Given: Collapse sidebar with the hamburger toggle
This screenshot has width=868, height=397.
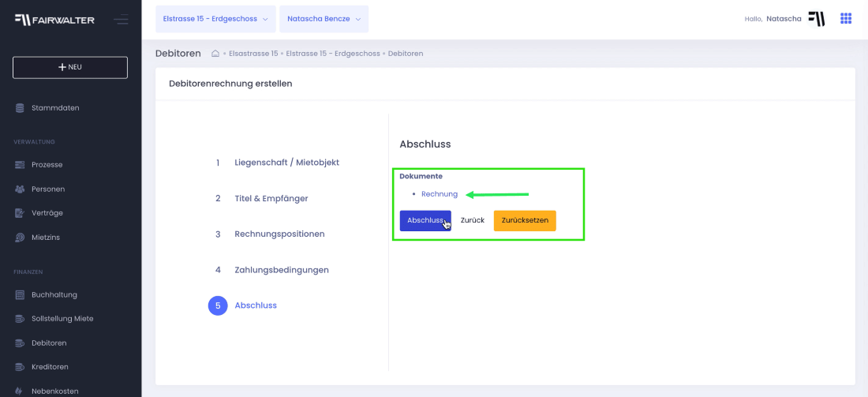Looking at the screenshot, I should 122,20.
